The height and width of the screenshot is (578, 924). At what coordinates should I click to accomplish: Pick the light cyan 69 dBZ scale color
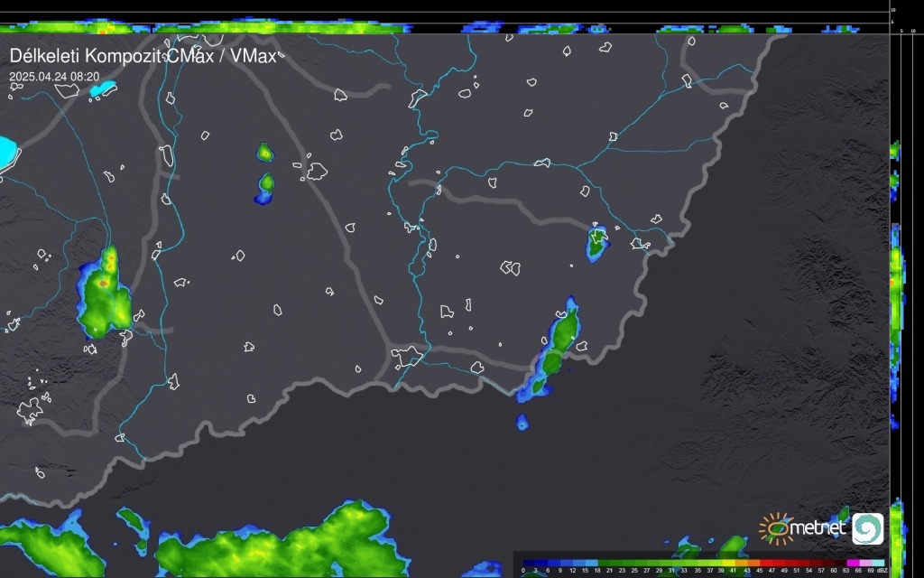coord(872,563)
